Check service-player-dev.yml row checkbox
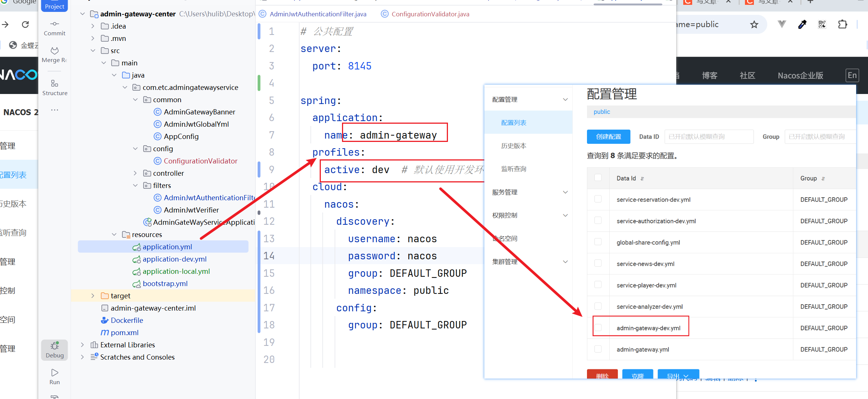This screenshot has width=868, height=399. pos(598,285)
